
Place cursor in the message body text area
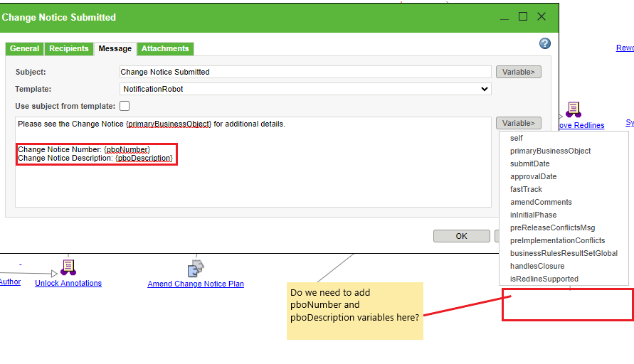[253, 162]
